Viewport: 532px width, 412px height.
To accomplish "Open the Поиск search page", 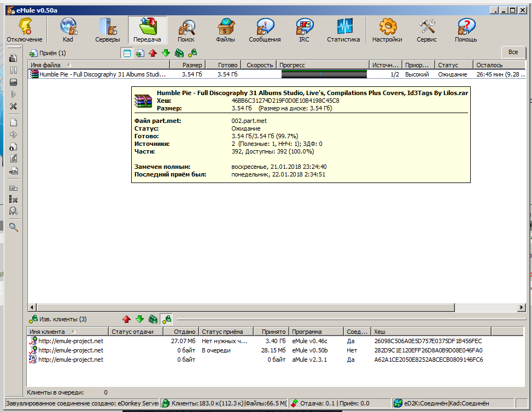I will pyautogui.click(x=186, y=30).
